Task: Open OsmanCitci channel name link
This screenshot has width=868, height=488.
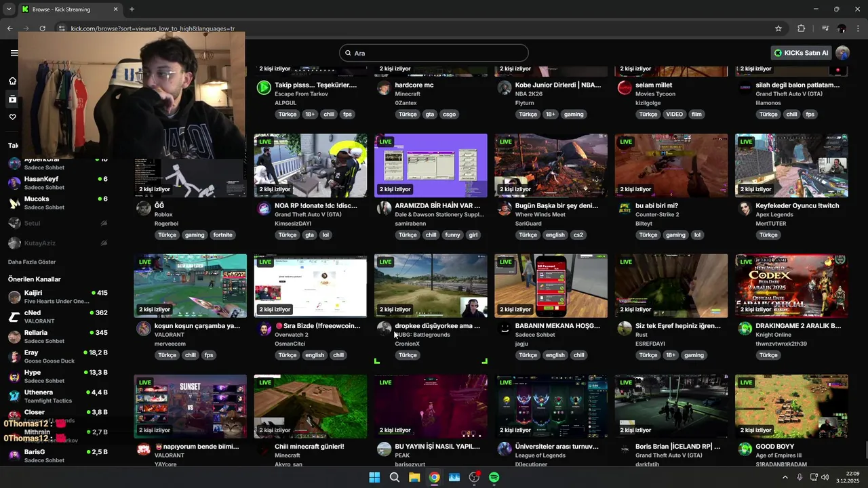Action: coord(290,344)
